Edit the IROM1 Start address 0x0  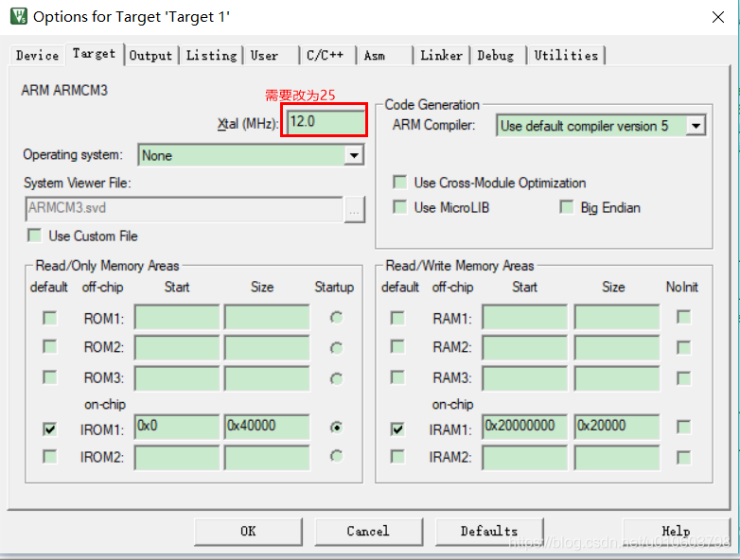[177, 427]
